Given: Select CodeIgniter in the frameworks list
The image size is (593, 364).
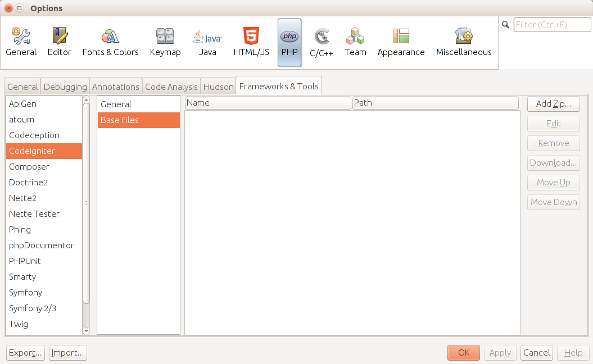Looking at the screenshot, I should coord(44,151).
